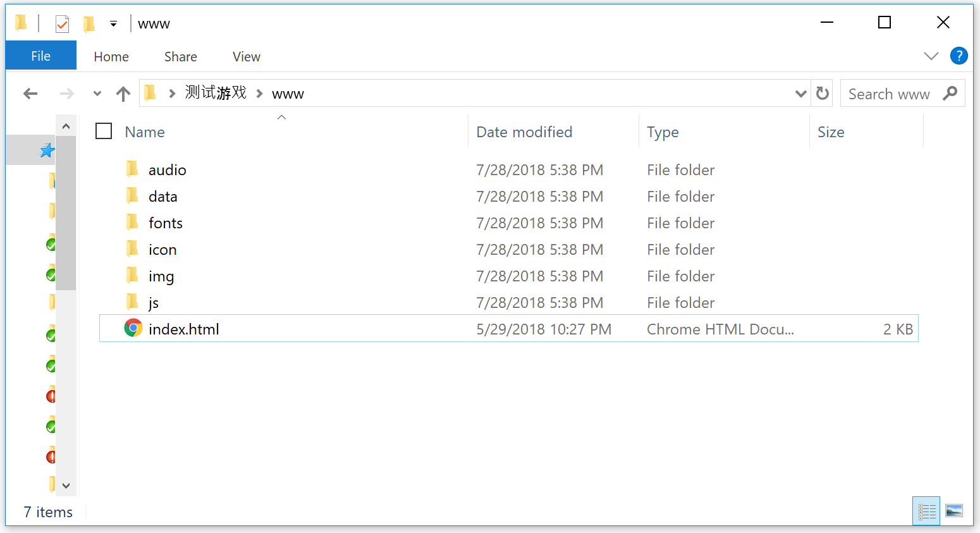This screenshot has height=533, width=980.
Task: Click the Up one level arrow
Action: [x=123, y=94]
